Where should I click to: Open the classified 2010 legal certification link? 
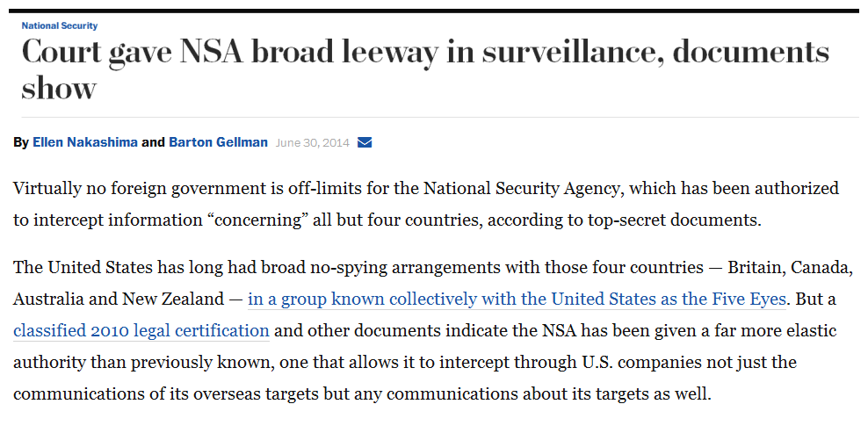141,331
